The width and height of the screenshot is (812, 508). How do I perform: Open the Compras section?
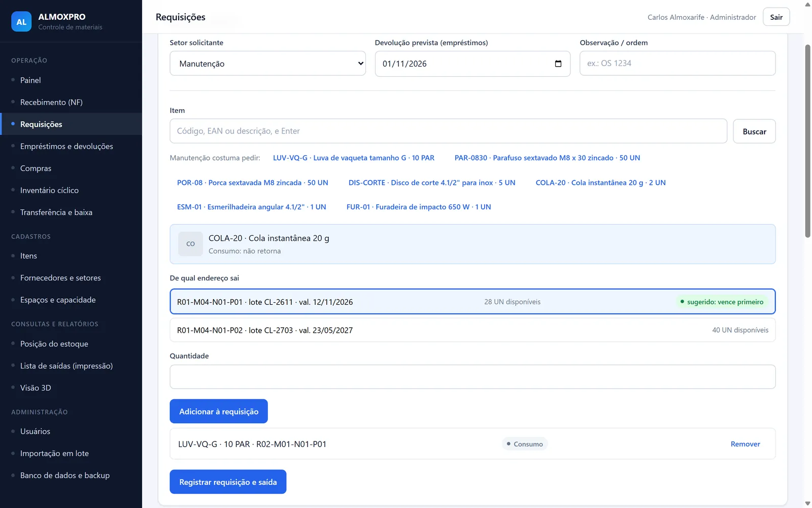click(71, 168)
